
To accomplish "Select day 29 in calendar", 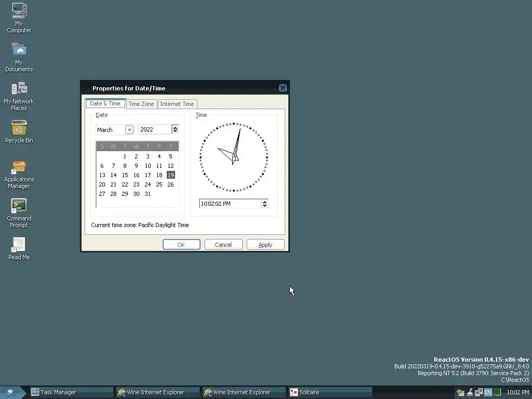I will (x=125, y=194).
